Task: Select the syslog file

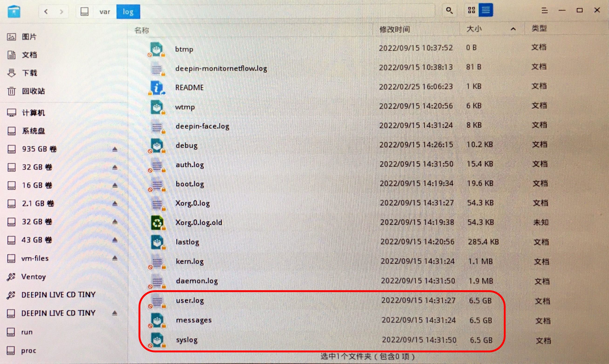Action: [x=187, y=340]
